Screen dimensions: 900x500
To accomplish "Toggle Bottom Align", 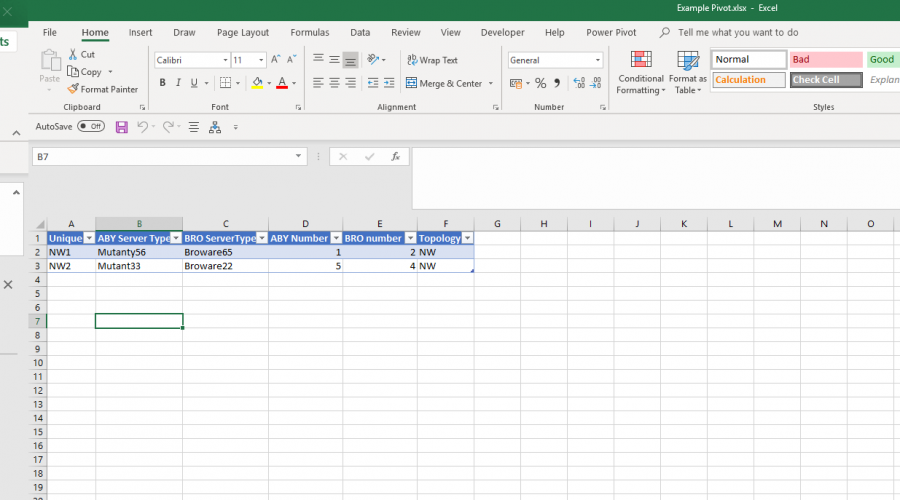I will click(350, 59).
